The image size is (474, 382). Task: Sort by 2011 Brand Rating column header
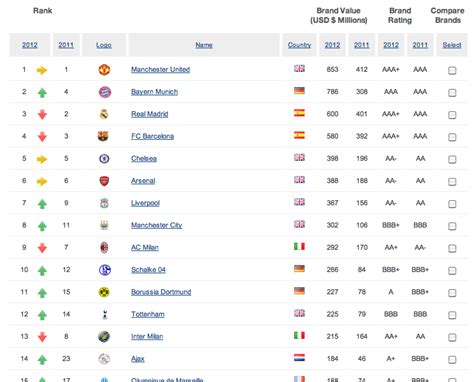[420, 45]
